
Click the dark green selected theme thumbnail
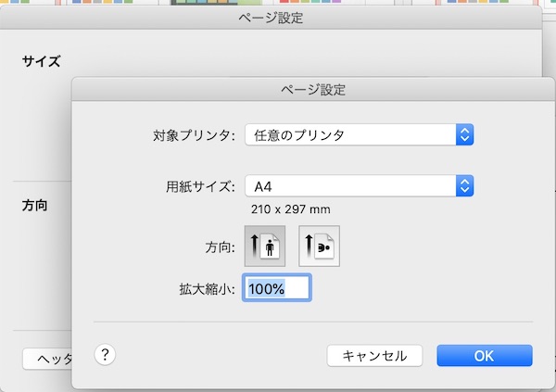pos(216,2)
